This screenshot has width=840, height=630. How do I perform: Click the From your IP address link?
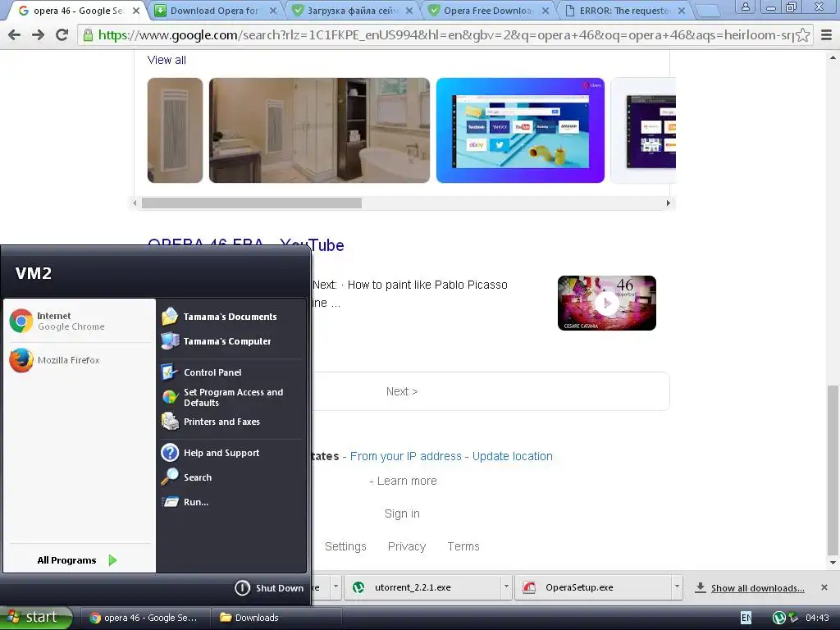pyautogui.click(x=405, y=456)
